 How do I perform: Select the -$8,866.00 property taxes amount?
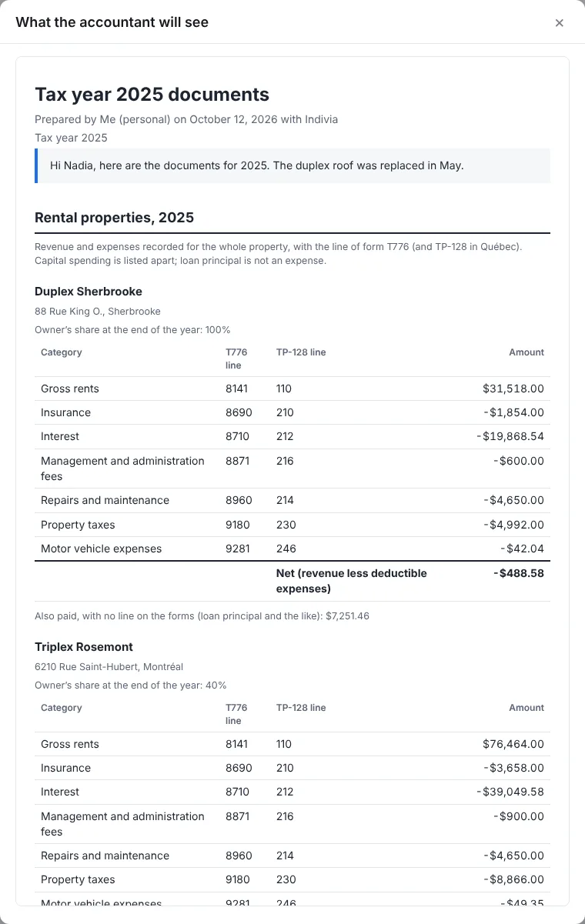(513, 879)
